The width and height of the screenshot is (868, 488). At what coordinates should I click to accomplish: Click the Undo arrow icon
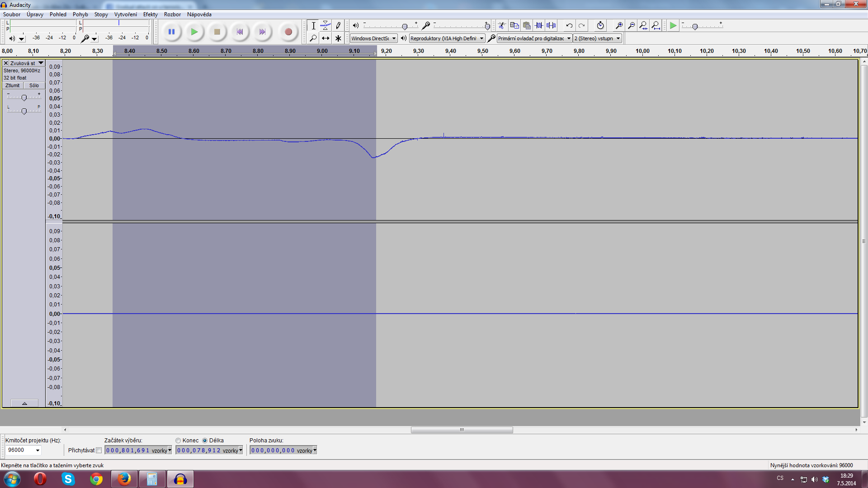569,26
